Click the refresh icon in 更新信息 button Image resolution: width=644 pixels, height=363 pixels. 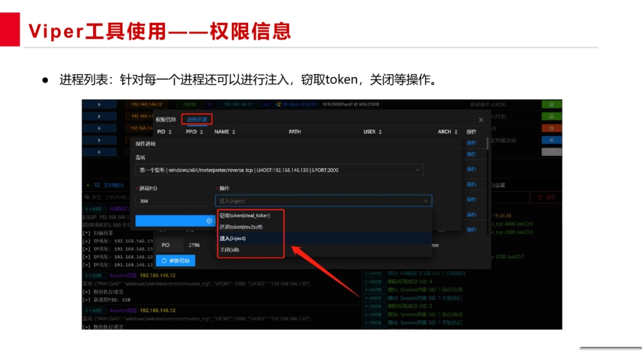[x=164, y=261]
